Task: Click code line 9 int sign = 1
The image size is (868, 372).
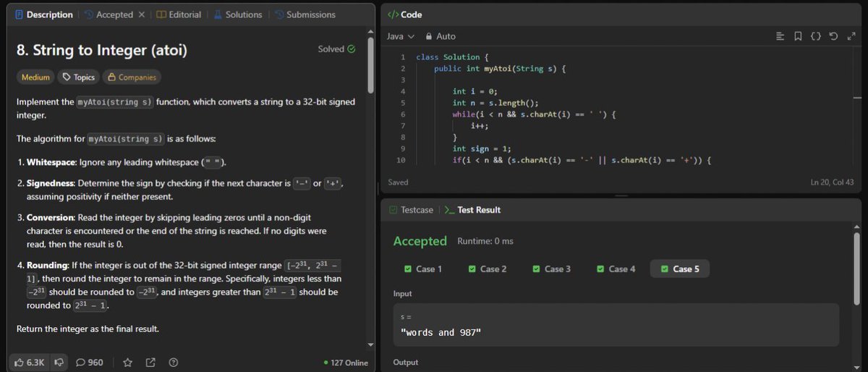Action: coord(482,148)
